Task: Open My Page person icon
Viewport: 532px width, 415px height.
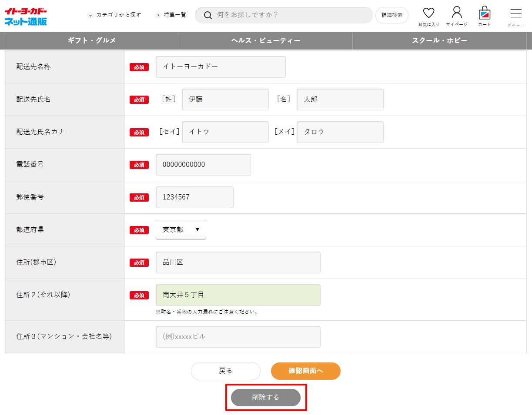Action: (x=456, y=13)
